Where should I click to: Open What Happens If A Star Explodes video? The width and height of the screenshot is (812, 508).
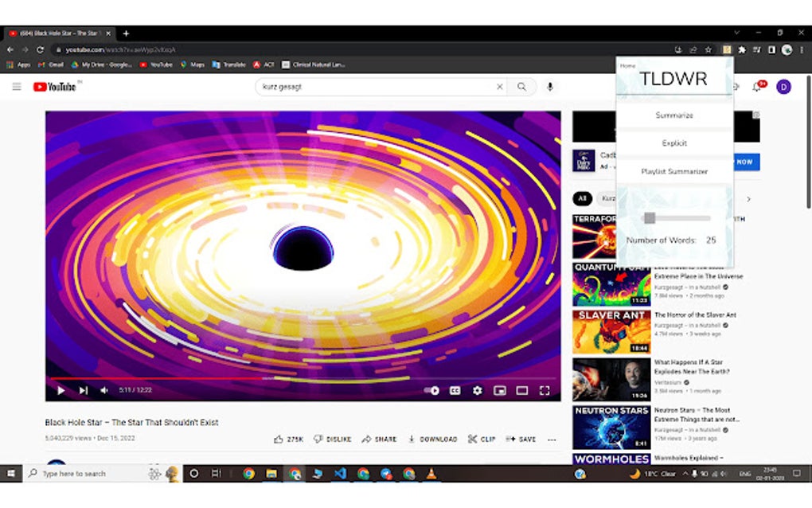[x=692, y=366]
